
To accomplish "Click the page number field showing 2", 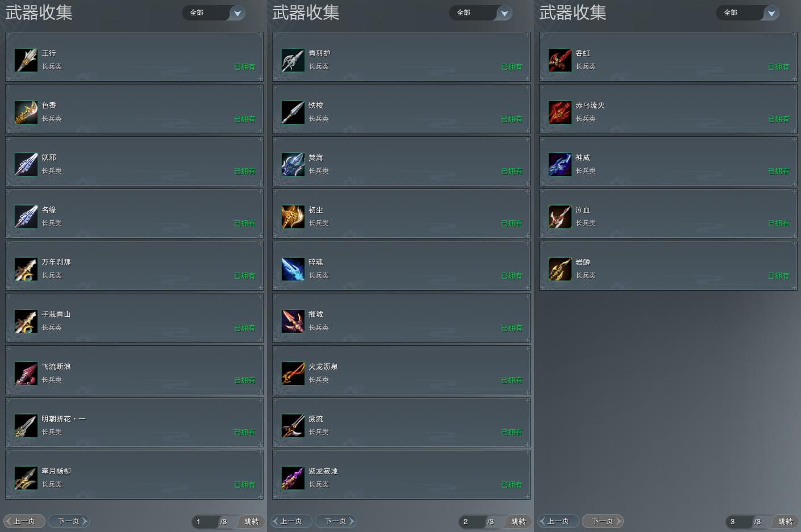I will click(472, 521).
